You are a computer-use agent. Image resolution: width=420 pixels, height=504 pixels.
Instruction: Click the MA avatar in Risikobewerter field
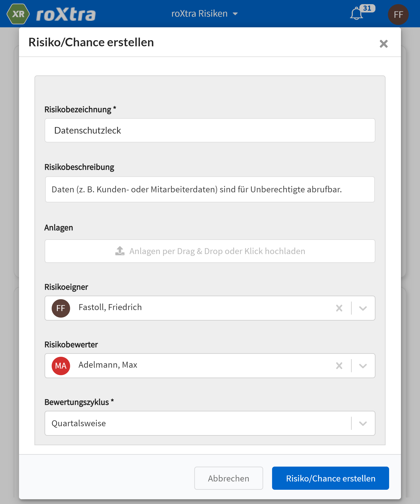[x=61, y=366]
